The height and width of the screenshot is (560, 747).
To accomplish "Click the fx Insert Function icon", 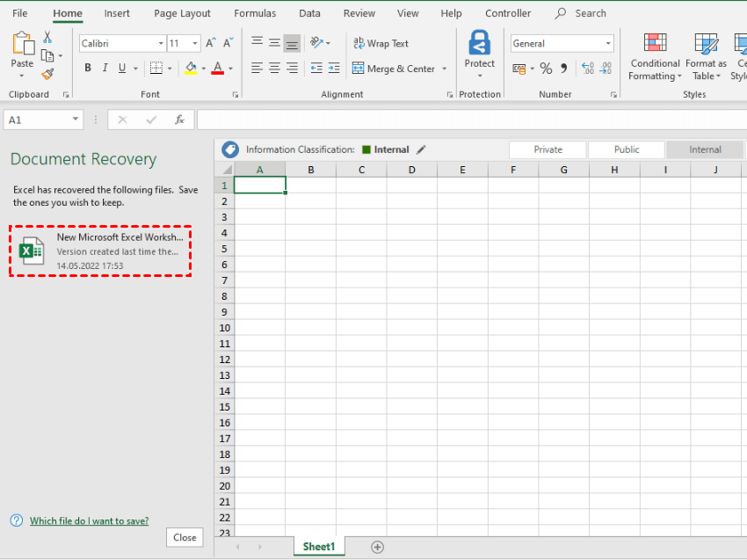I will tap(179, 120).
